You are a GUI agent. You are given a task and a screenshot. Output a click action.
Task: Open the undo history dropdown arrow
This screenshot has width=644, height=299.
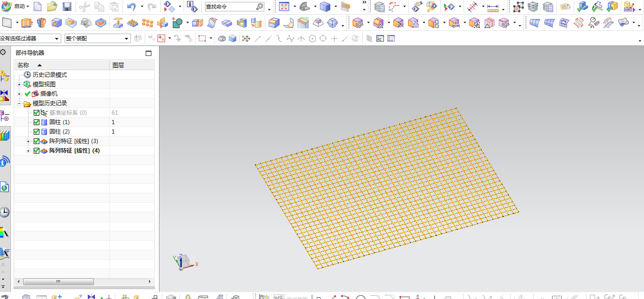coord(142,7)
